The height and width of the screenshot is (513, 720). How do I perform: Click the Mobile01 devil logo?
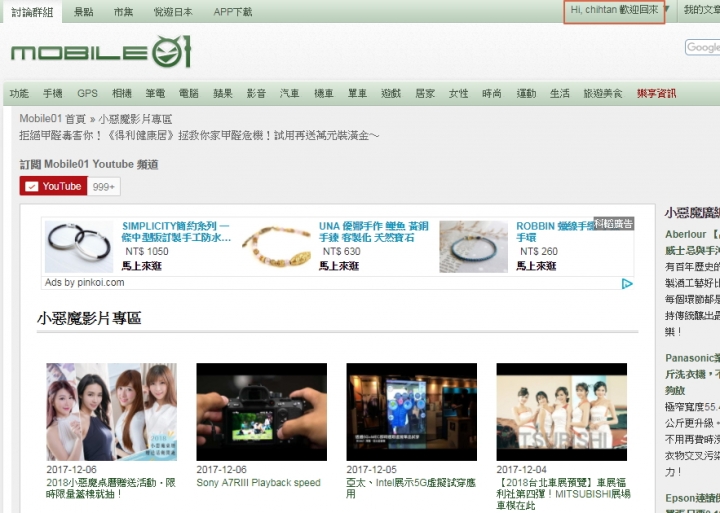pyautogui.click(x=101, y=51)
